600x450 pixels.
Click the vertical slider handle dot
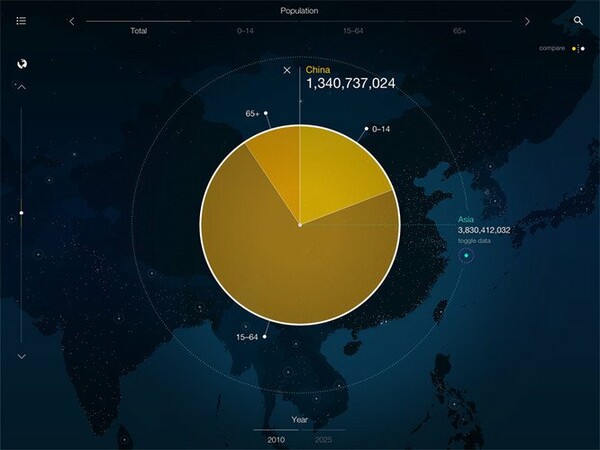(x=21, y=213)
